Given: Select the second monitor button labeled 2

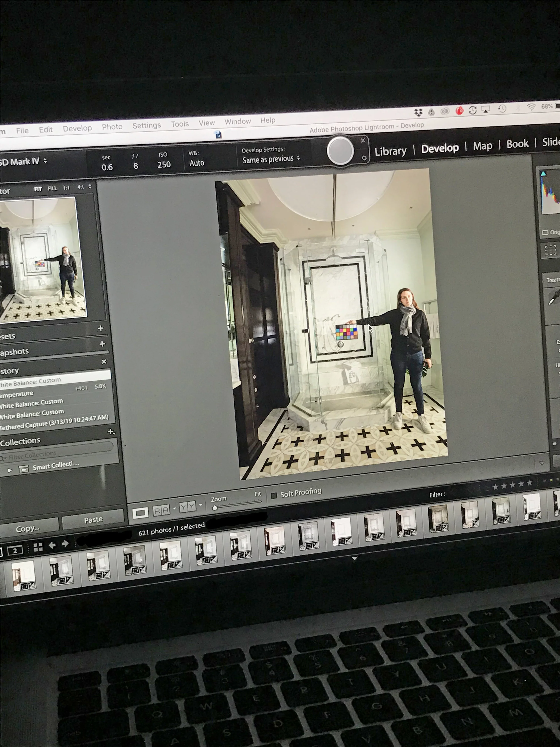Looking at the screenshot, I should pos(15,550).
